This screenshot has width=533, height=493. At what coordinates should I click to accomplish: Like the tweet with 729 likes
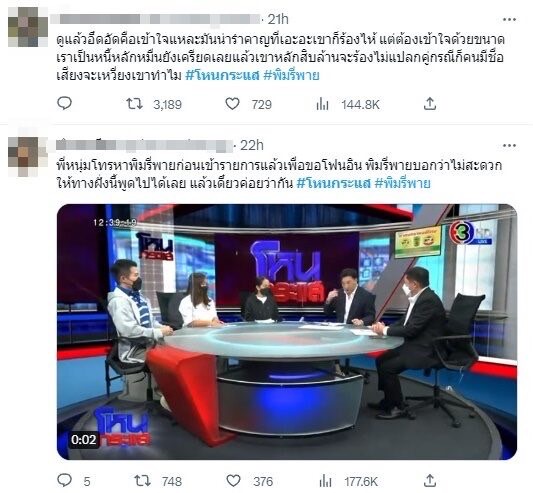click(233, 104)
